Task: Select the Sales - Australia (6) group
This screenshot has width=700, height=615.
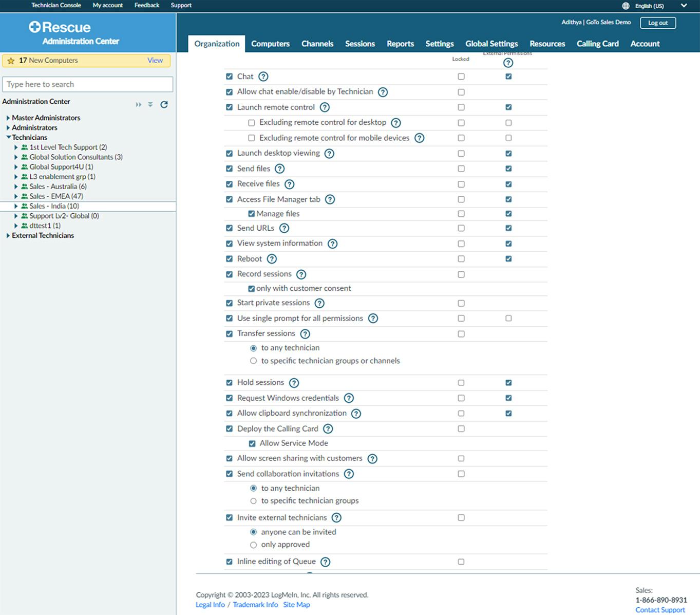Action: pos(58,187)
